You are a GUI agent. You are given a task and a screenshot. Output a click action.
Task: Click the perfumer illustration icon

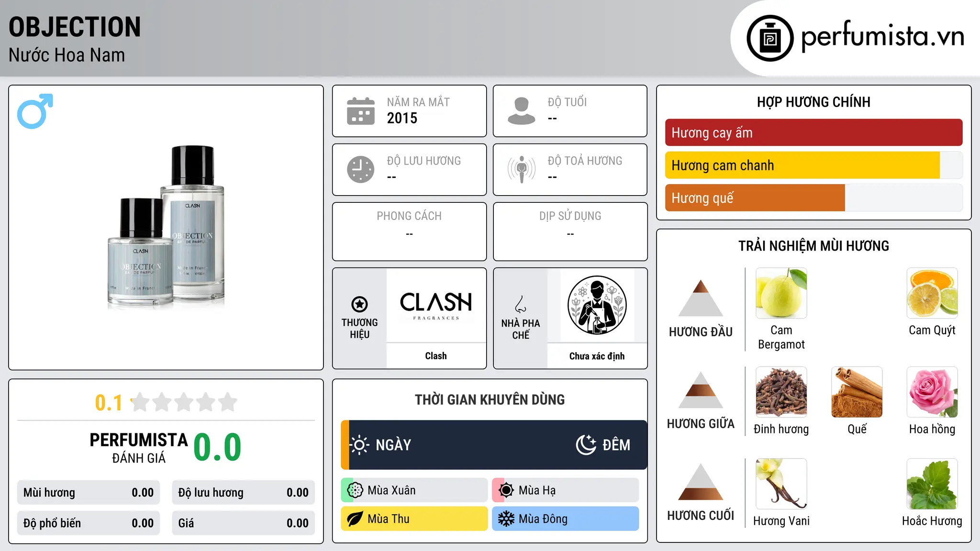tap(597, 305)
